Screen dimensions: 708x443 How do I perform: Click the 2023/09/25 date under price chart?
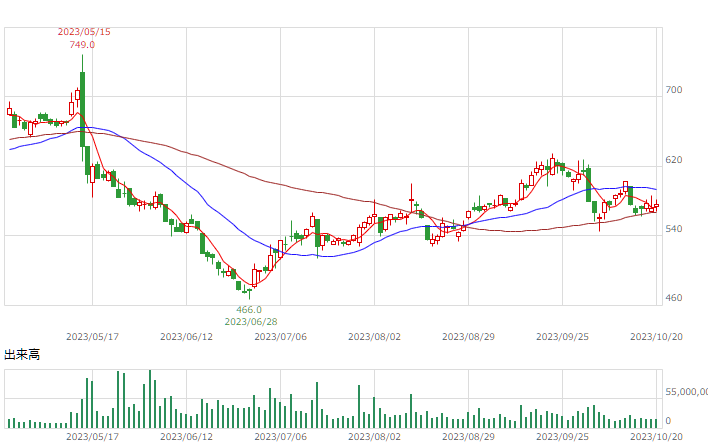click(x=562, y=336)
